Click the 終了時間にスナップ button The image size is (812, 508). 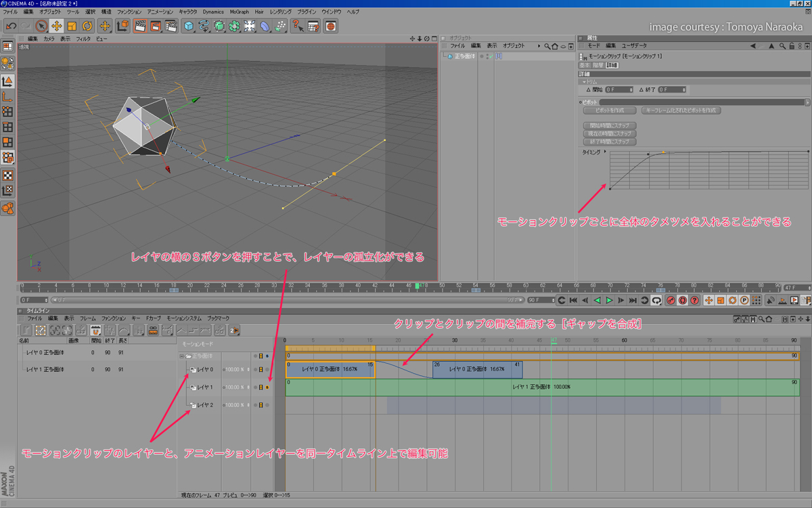tap(610, 142)
